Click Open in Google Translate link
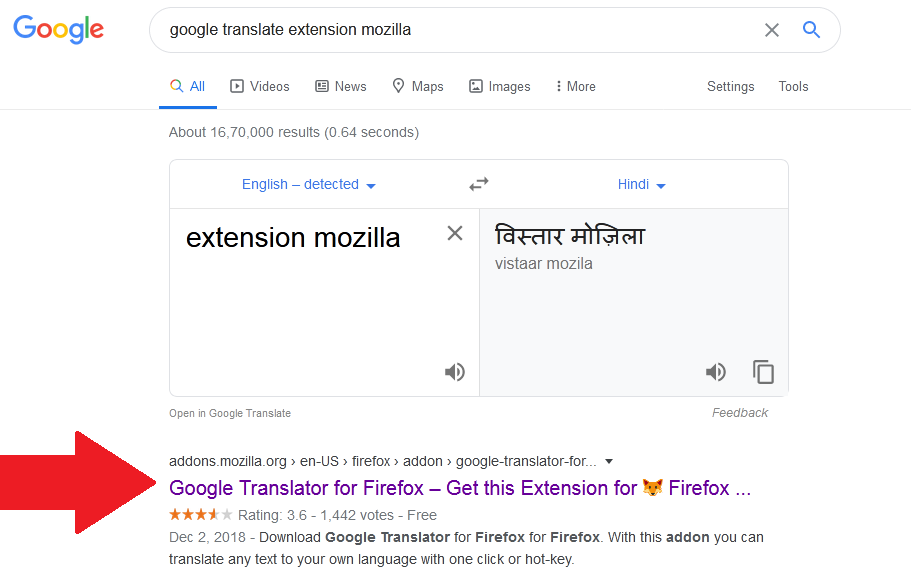Screen dimensions: 911x573 [230, 413]
